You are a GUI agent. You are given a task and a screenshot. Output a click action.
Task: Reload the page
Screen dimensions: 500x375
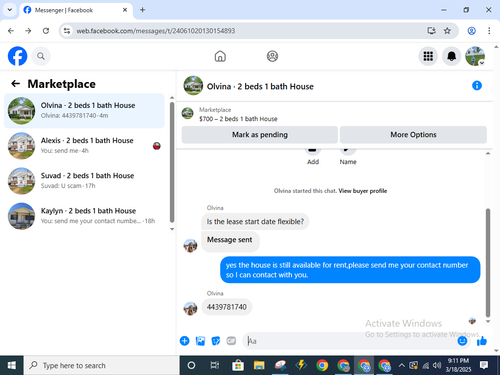pos(46,31)
